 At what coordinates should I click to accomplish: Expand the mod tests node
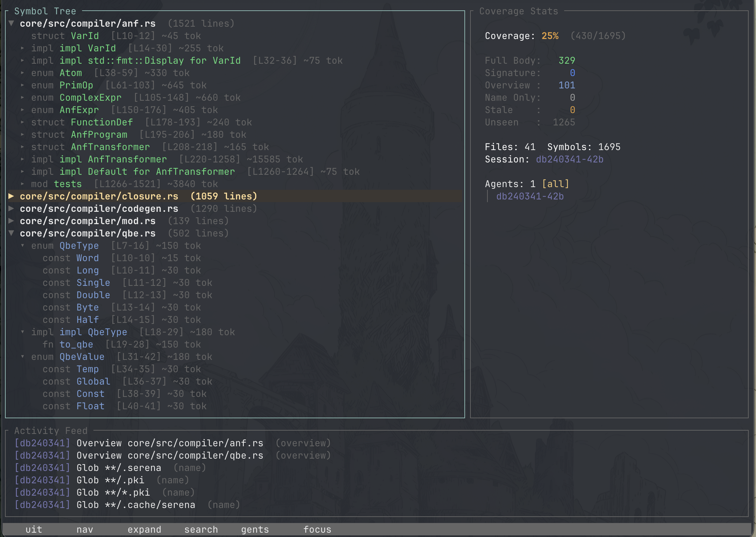coord(23,184)
